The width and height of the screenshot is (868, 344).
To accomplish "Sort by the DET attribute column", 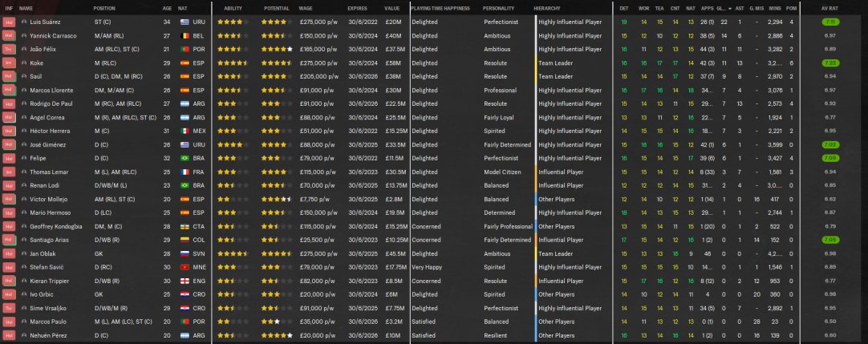I will click(x=624, y=9).
